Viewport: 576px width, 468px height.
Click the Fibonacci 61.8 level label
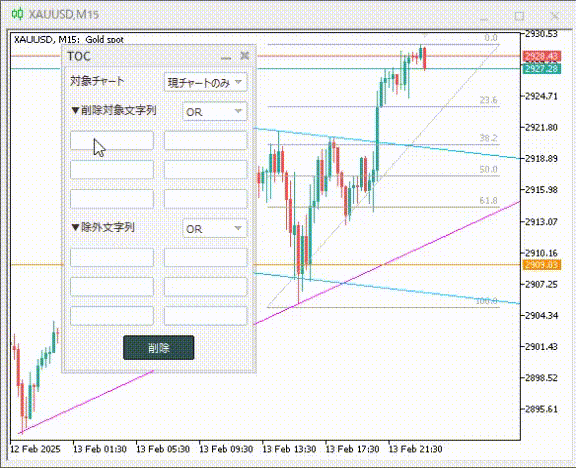488,201
